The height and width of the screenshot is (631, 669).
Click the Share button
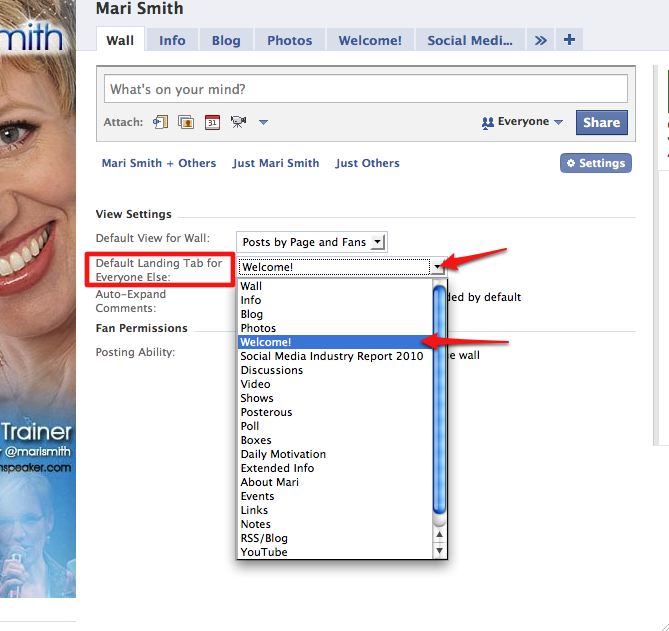[602, 122]
